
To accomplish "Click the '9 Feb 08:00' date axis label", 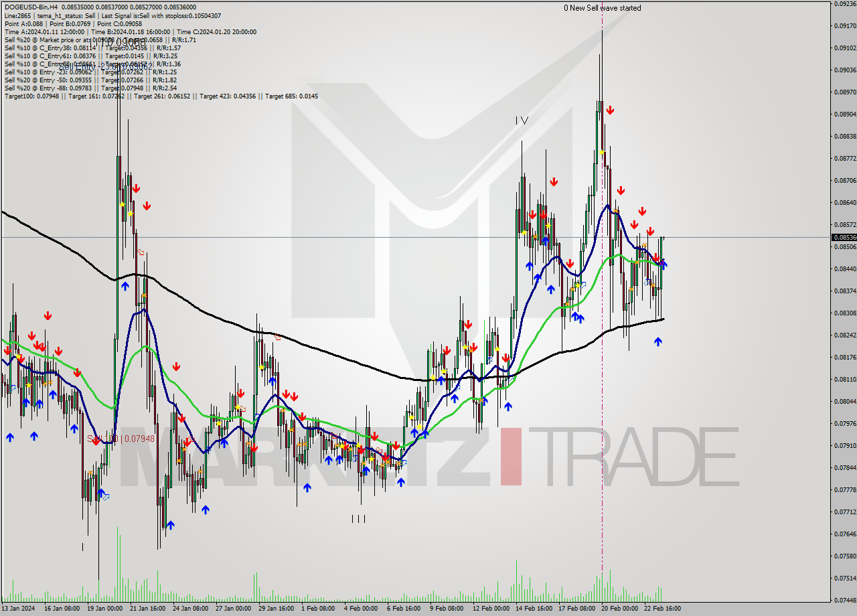I will [x=447, y=609].
